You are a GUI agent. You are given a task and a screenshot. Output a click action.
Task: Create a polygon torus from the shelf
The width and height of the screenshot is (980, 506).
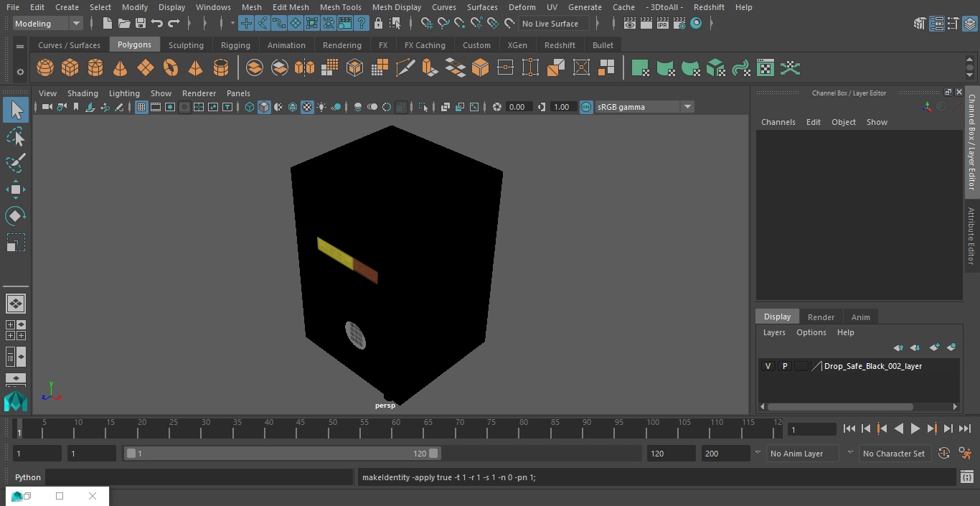tap(171, 68)
